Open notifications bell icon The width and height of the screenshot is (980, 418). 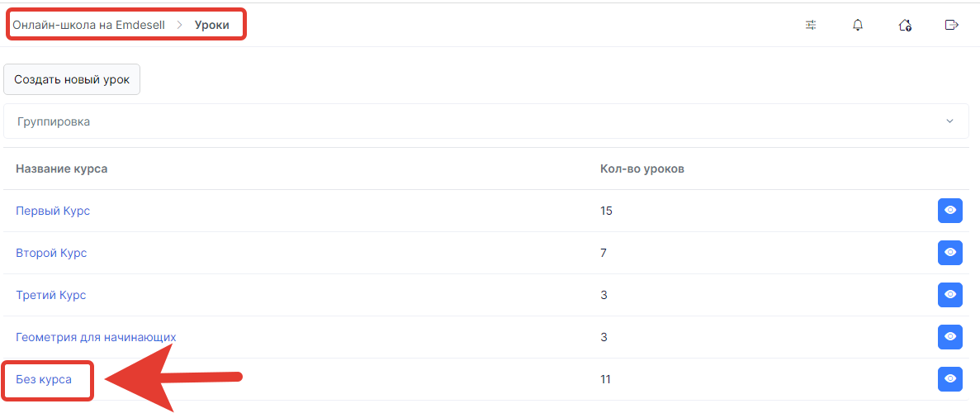(858, 25)
